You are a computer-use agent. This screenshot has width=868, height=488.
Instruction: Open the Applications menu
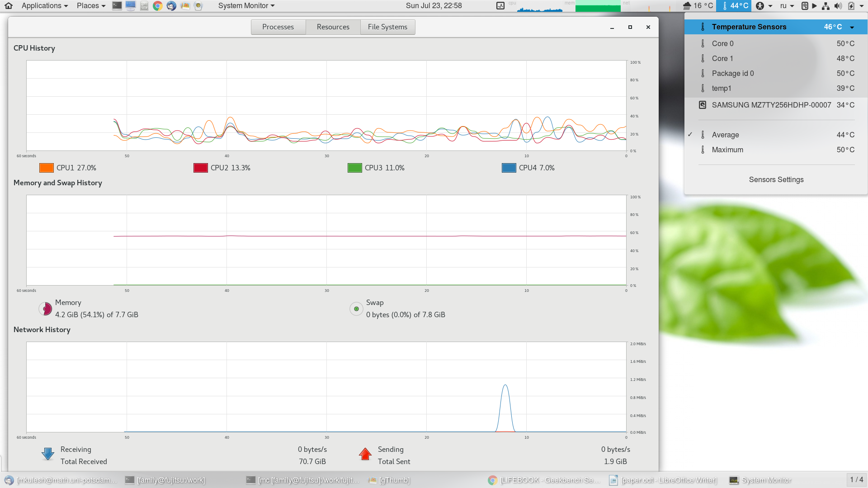44,6
